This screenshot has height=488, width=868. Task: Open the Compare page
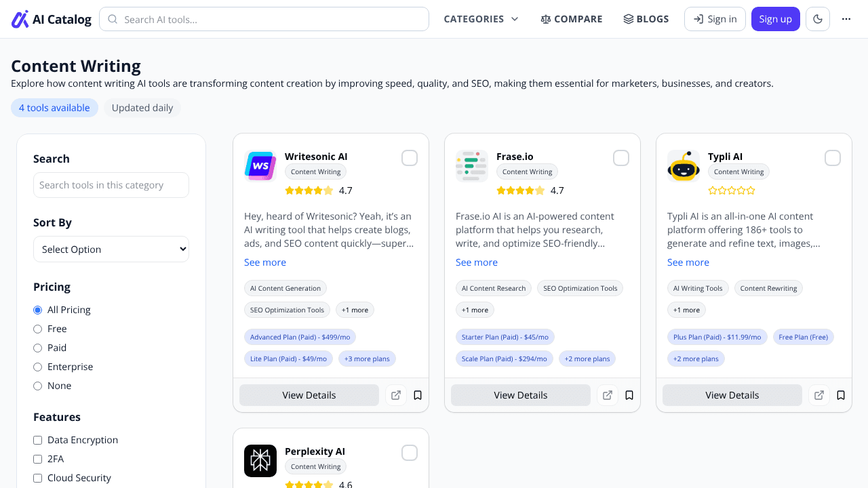(x=571, y=19)
